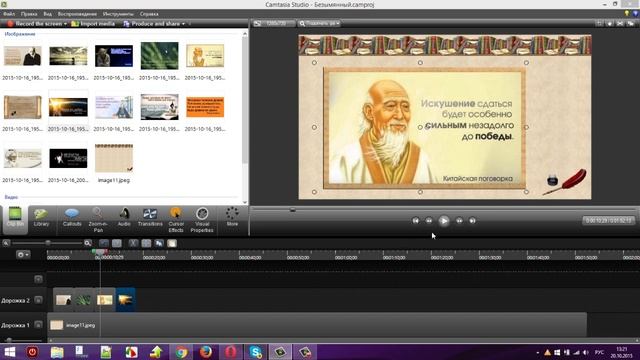Click the taskbar volume icon
This screenshot has height=360, width=640.
(x=586, y=352)
